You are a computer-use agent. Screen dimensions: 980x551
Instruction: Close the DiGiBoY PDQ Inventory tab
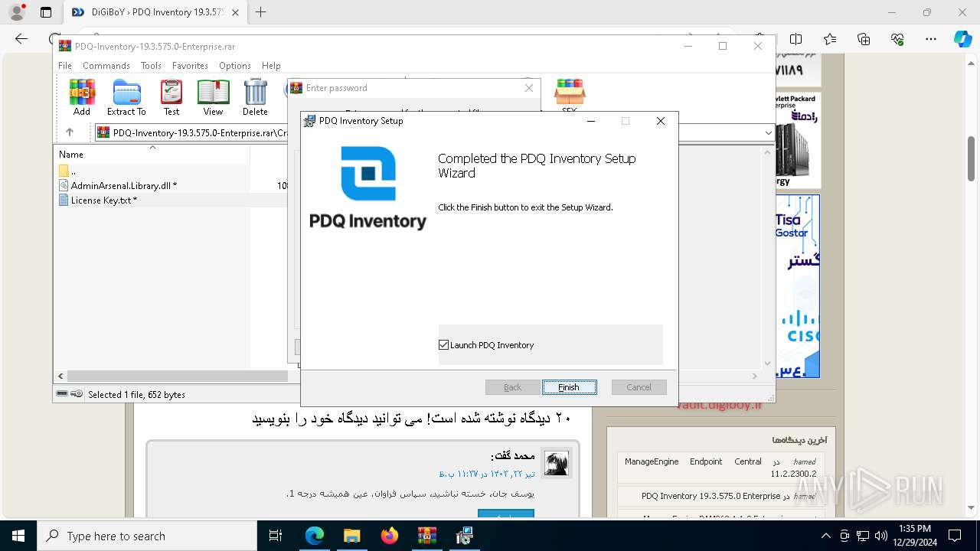[x=235, y=12]
